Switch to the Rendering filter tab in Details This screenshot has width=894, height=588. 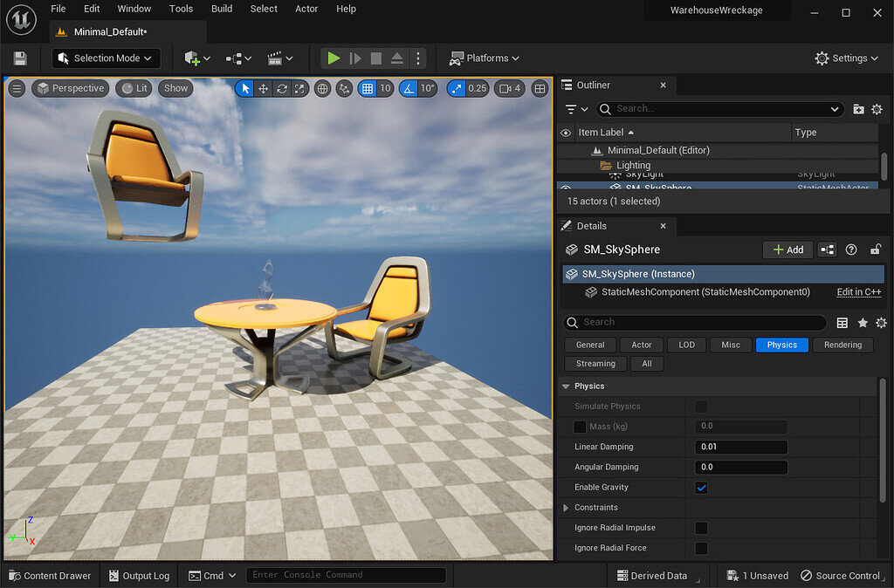pyautogui.click(x=842, y=345)
